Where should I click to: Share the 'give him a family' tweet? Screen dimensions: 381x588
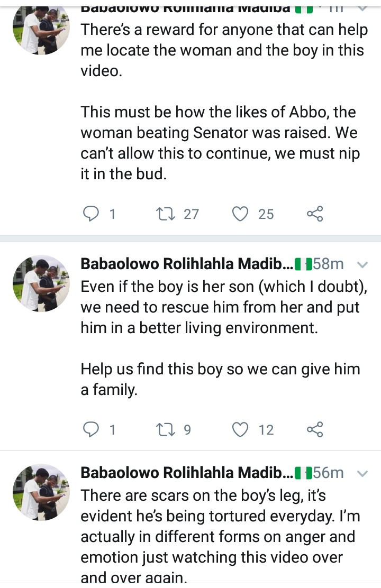coord(314,429)
